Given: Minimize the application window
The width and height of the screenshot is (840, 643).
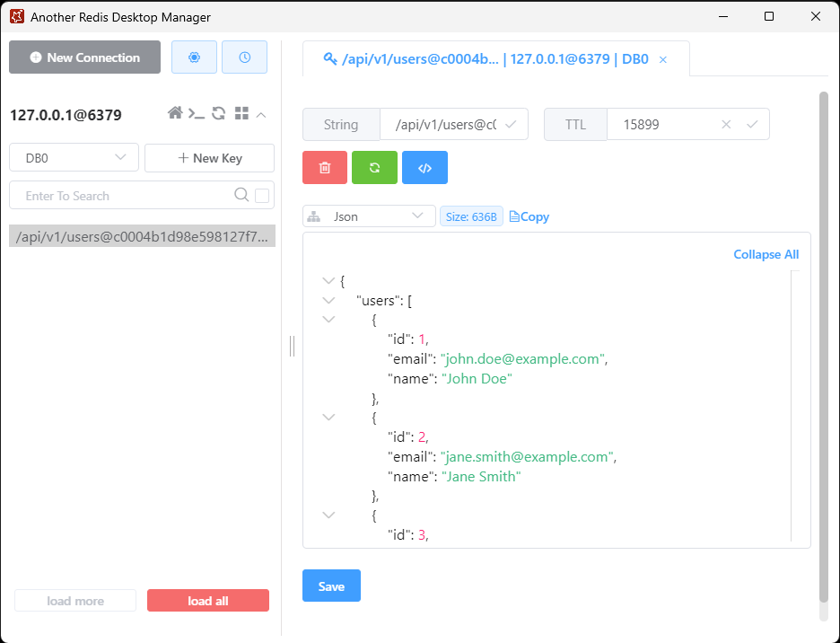Looking at the screenshot, I should coord(723,16).
